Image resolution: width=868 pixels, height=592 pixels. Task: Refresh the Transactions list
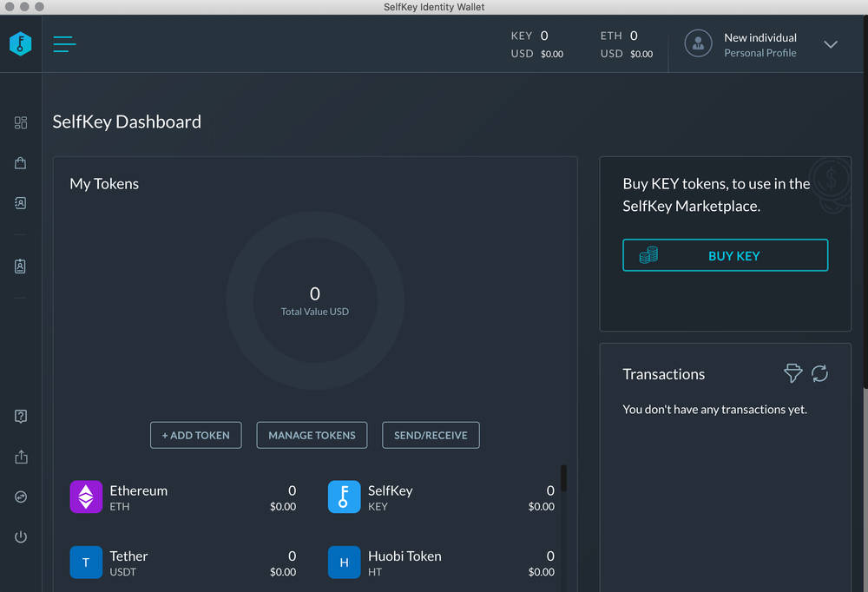[819, 373]
